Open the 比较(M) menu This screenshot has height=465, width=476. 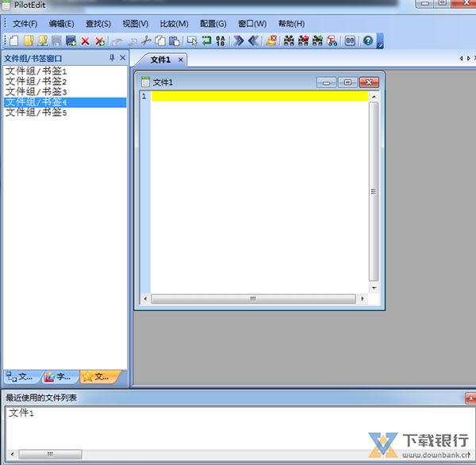click(174, 24)
